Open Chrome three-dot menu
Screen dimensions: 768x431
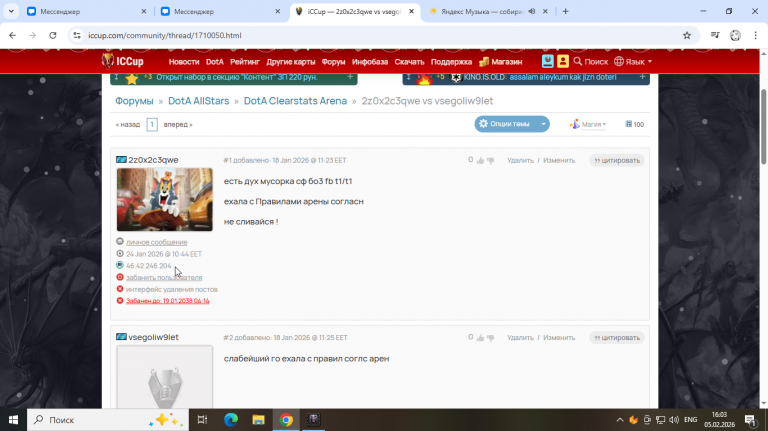coord(756,35)
